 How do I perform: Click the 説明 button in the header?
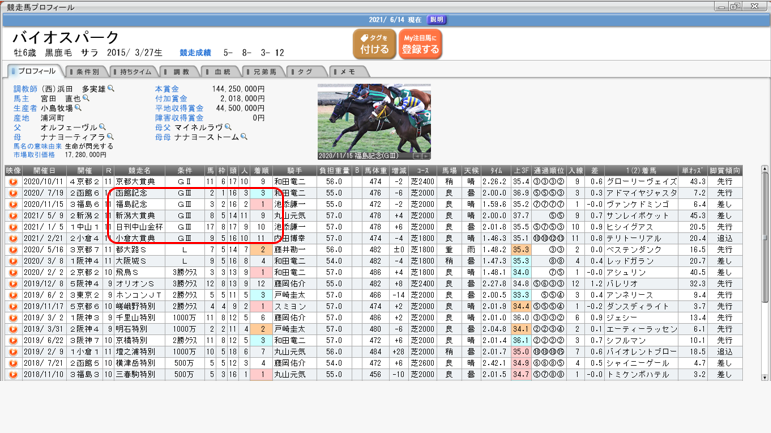pos(436,20)
